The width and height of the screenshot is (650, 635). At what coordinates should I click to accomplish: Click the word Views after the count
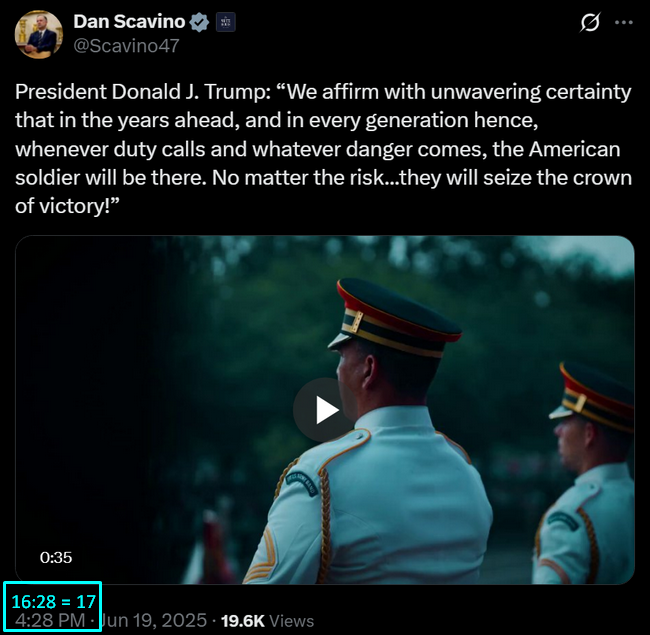point(291,621)
